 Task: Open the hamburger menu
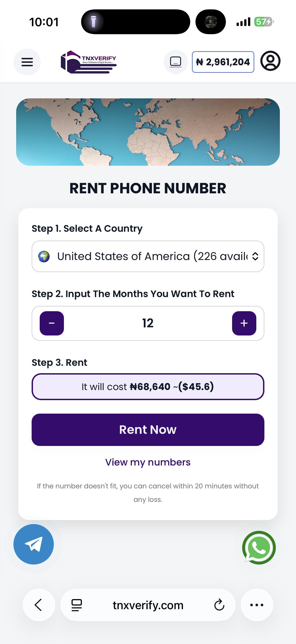(x=27, y=62)
